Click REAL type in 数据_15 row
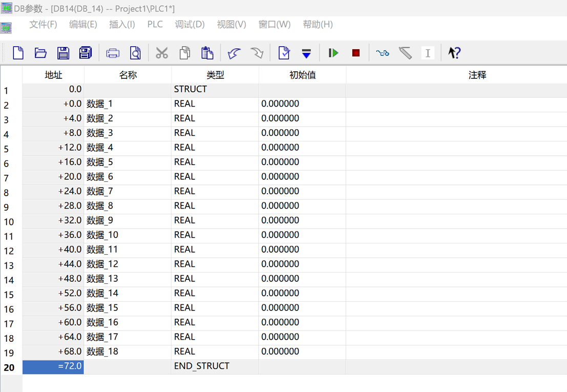This screenshot has height=392, width=567. (215, 308)
